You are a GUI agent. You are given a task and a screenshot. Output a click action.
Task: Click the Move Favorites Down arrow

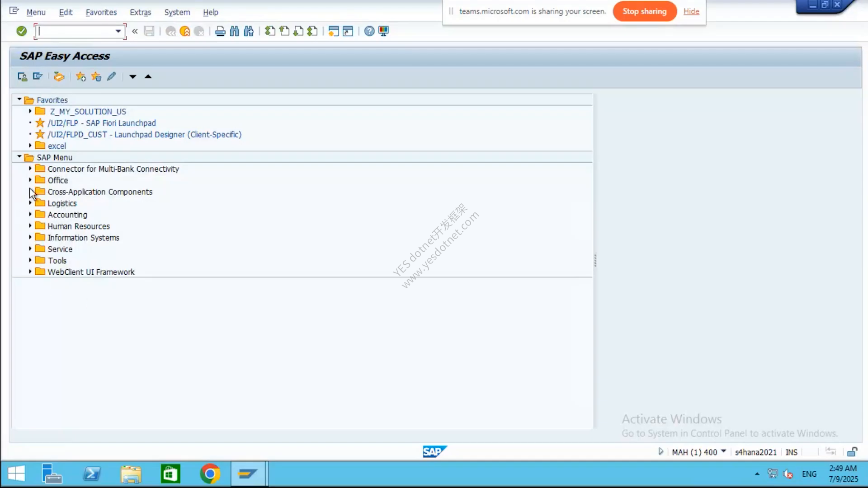tap(132, 77)
